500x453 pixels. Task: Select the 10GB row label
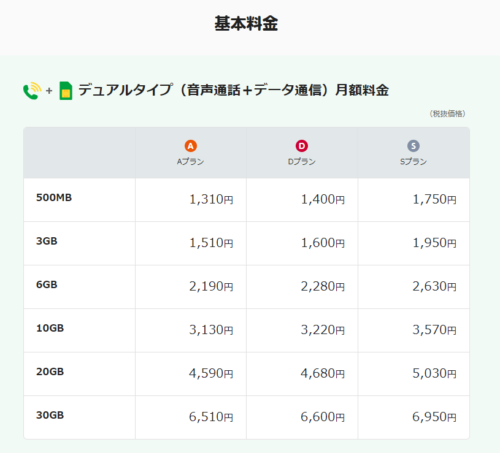point(50,328)
